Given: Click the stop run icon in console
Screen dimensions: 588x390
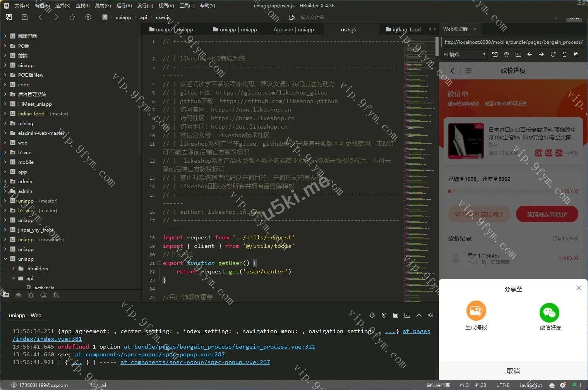Looking at the screenshot, I should [395, 315].
